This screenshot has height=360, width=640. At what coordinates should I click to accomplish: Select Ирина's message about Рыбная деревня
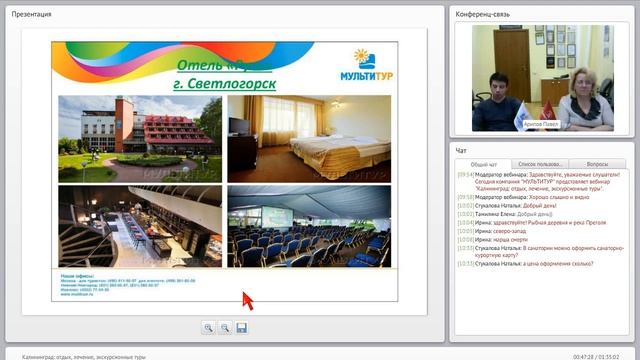pyautogui.click(x=532, y=222)
